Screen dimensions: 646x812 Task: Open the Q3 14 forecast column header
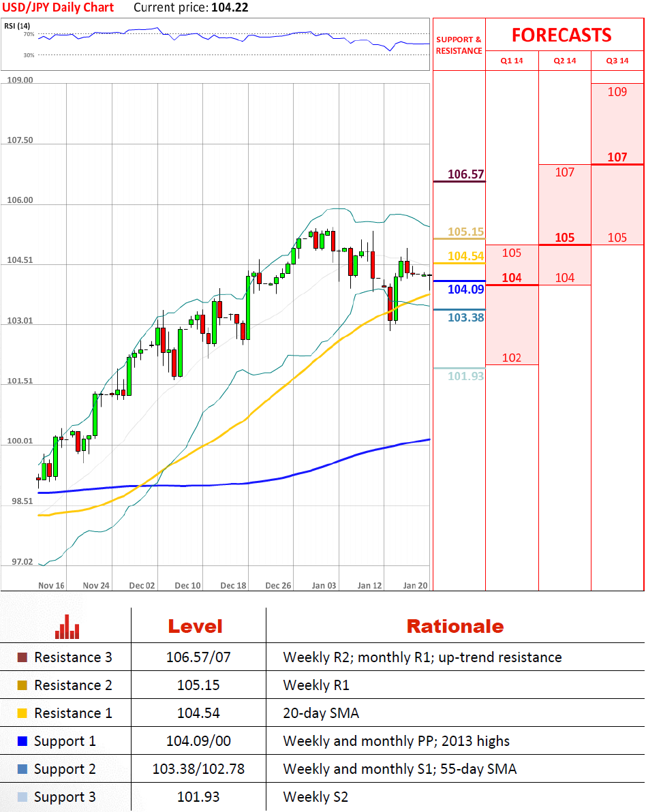click(x=617, y=61)
